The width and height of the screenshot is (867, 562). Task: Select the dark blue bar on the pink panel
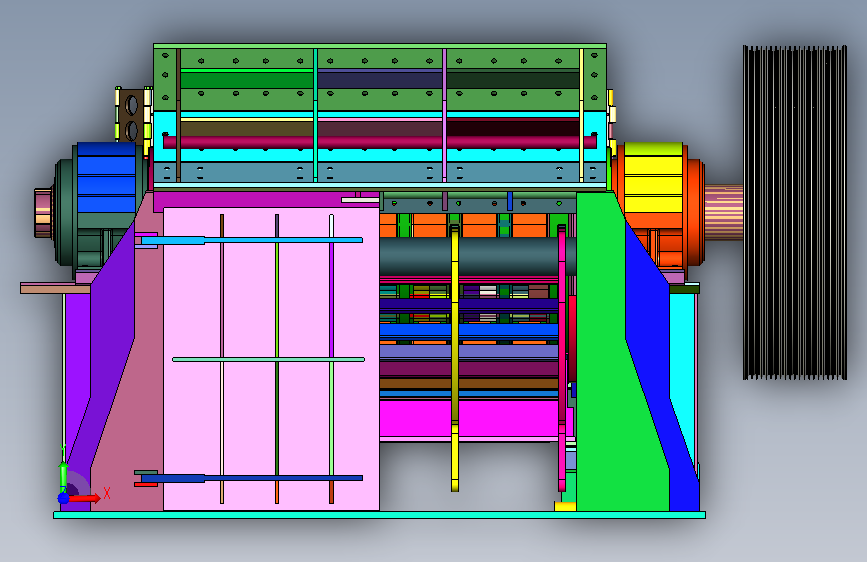coord(252,478)
